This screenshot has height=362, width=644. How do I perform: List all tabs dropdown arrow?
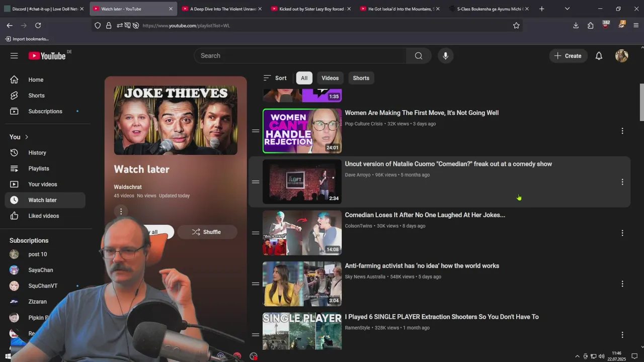click(567, 9)
